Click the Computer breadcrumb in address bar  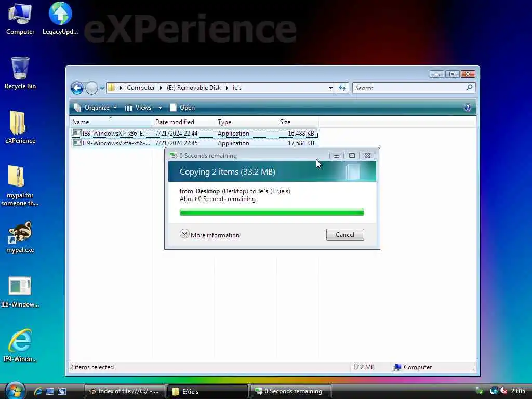tap(141, 88)
